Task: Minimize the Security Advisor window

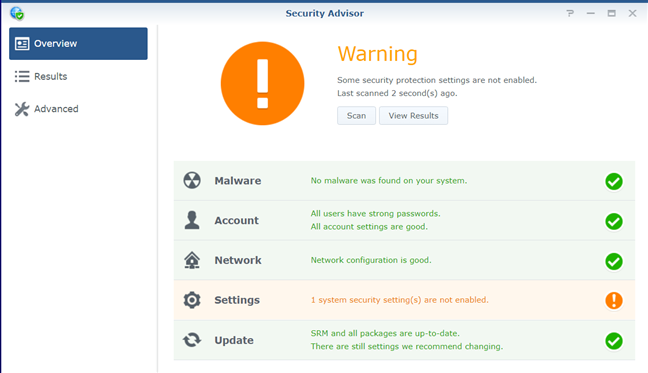Action: point(591,13)
